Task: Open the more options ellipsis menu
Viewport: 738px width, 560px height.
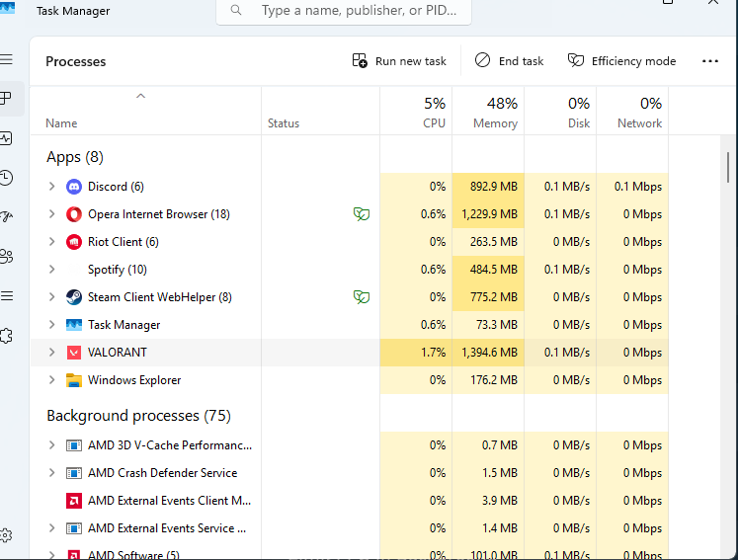Action: click(710, 61)
